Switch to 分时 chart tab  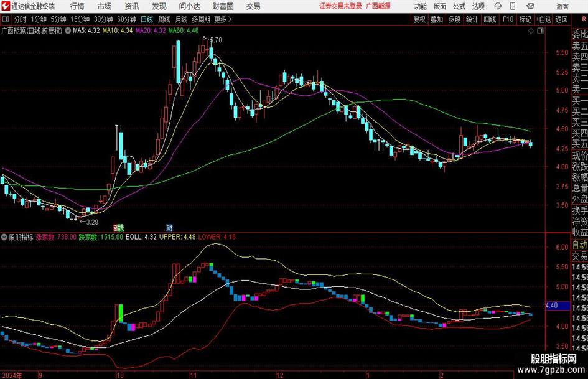point(21,19)
